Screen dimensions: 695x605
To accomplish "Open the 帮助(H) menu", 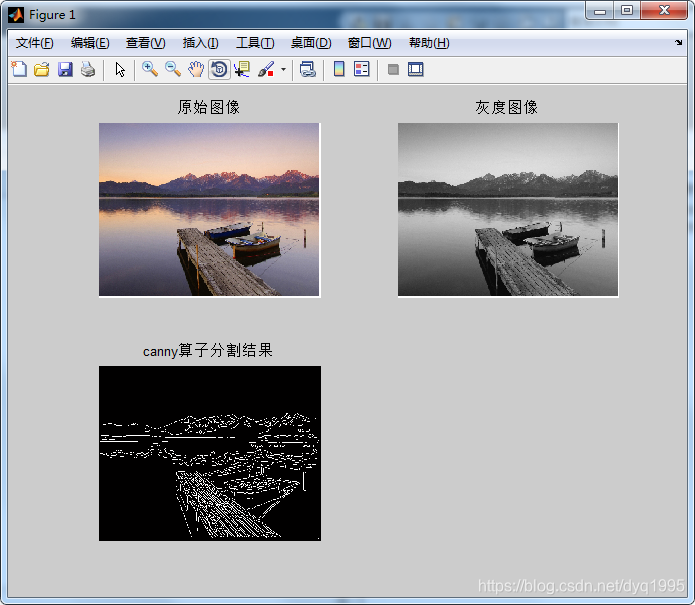I will tap(429, 43).
